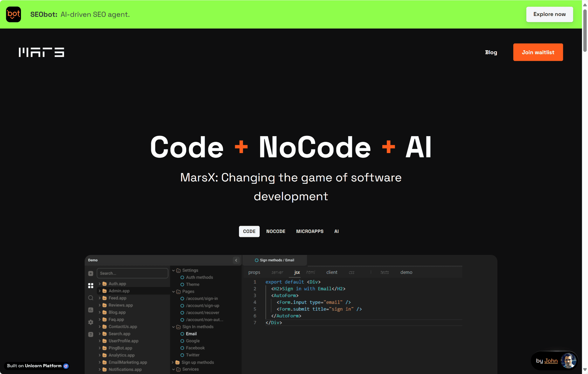Collapse the Pages folder tree
The width and height of the screenshot is (588, 374).
coord(173,291)
